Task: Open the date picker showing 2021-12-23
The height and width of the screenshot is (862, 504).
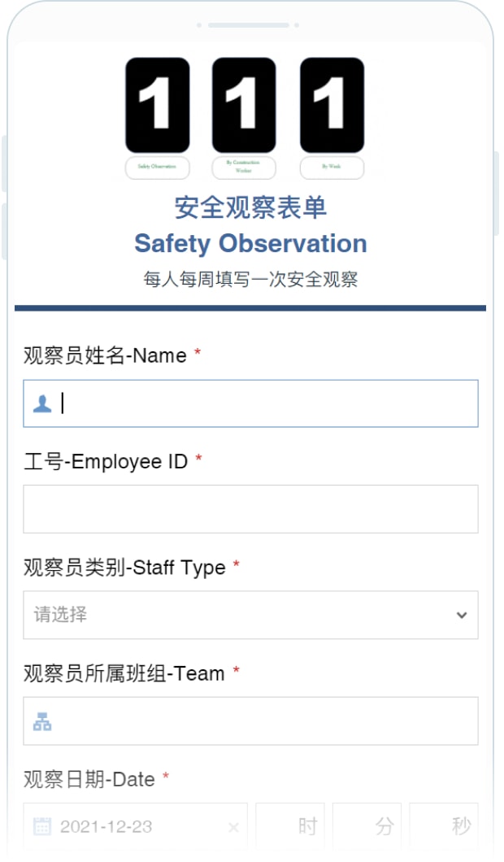Action: [x=130, y=827]
